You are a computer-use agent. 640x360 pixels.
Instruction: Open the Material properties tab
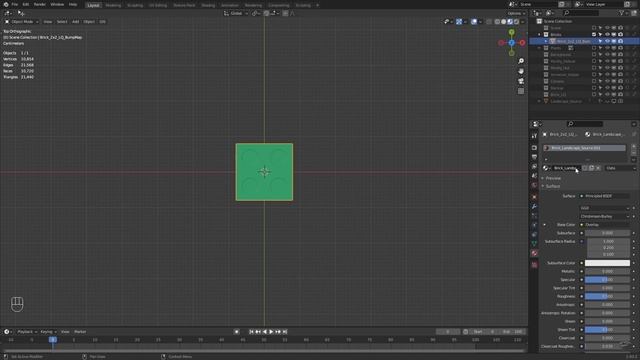pyautogui.click(x=534, y=253)
